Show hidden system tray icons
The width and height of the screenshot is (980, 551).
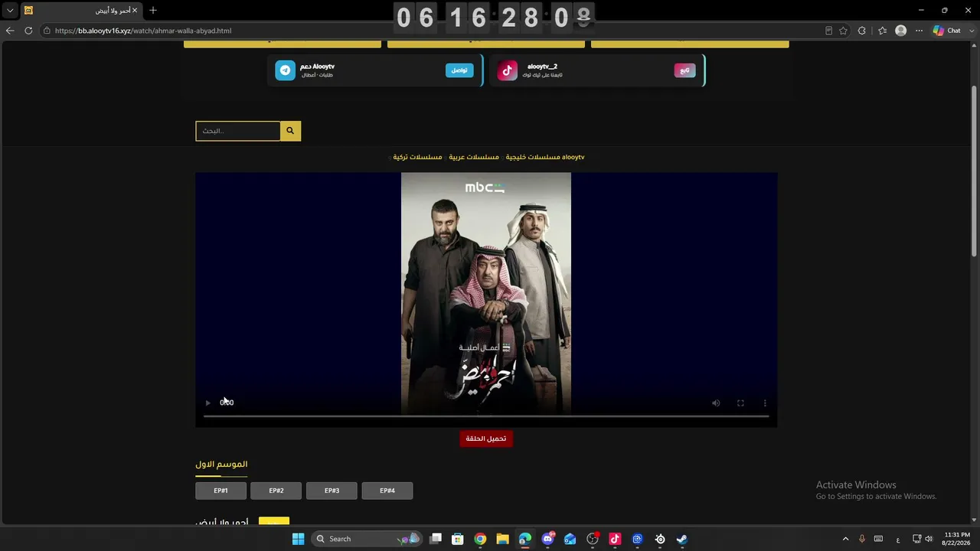click(x=845, y=539)
